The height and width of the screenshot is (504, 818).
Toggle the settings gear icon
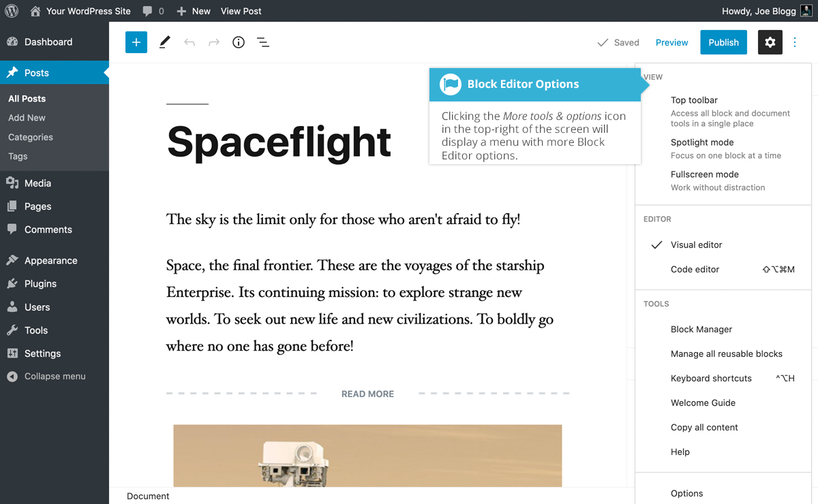tap(770, 42)
